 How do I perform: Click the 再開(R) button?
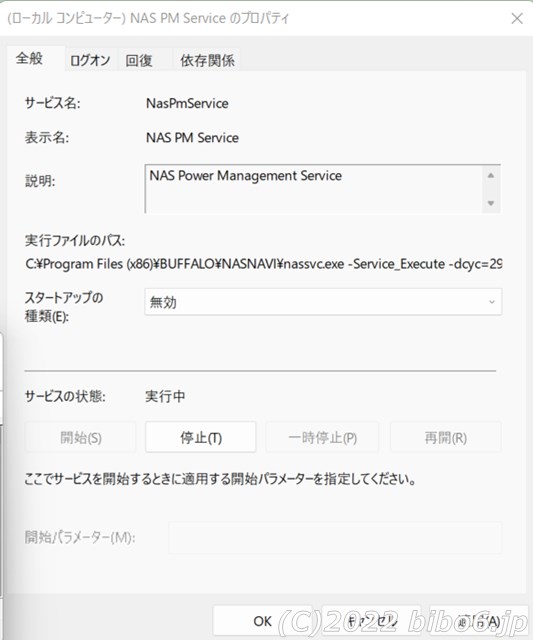(x=445, y=437)
